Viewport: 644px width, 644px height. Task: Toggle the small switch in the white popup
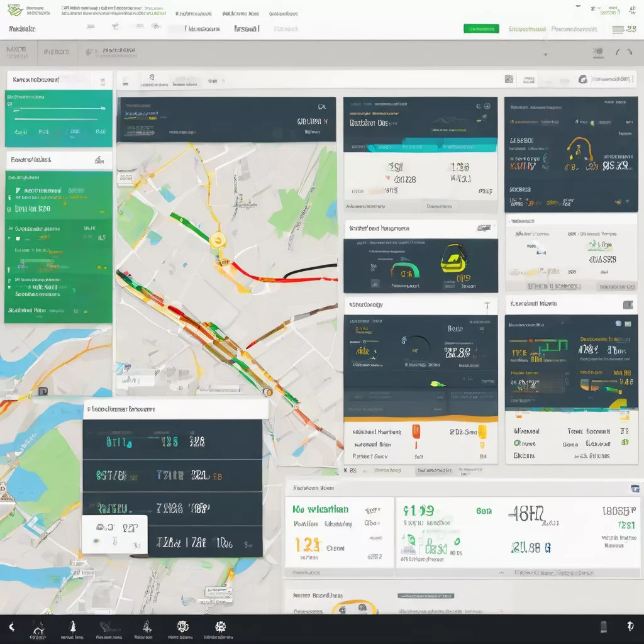(x=97, y=540)
